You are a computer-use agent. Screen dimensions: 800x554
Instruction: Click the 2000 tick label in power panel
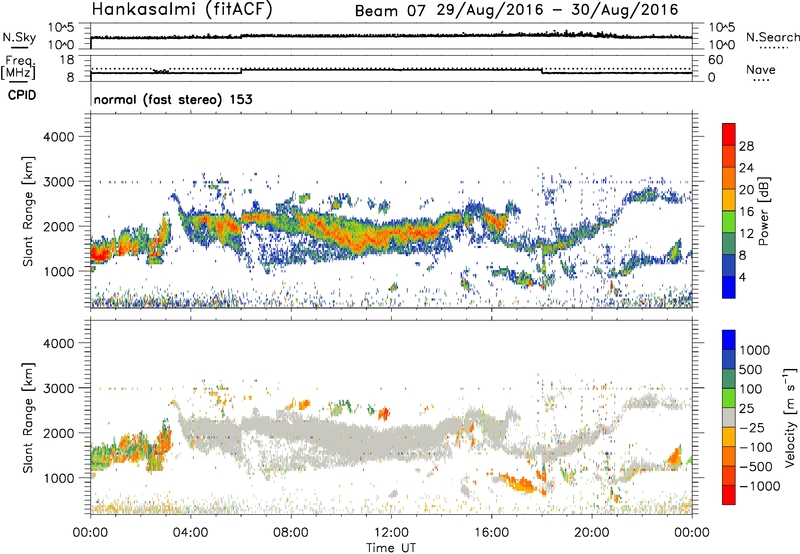[59, 227]
